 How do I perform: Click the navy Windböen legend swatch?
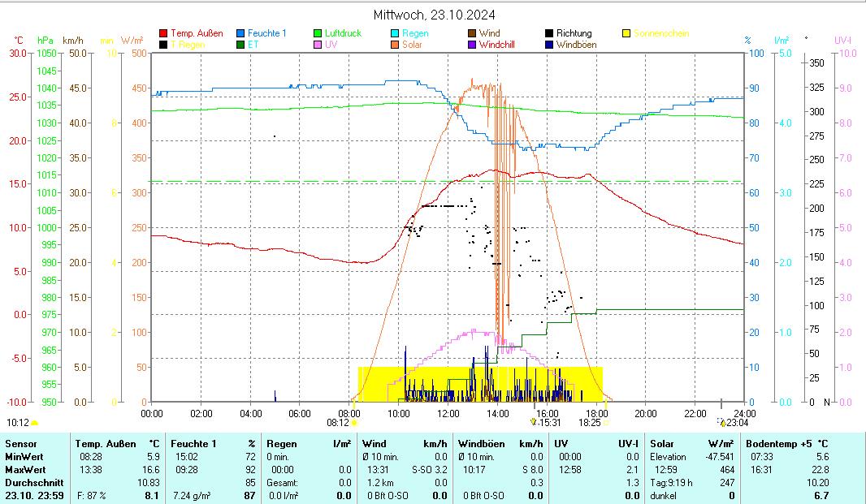coord(549,45)
